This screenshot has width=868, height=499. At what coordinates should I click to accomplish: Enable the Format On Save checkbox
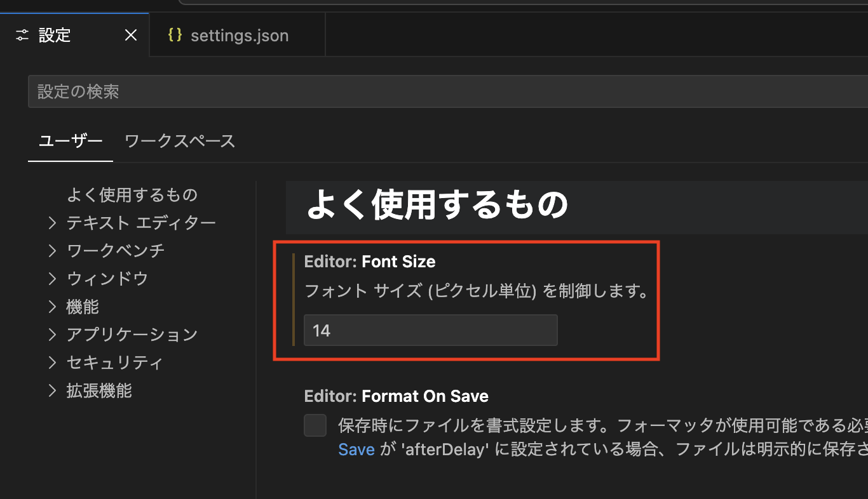tap(315, 425)
